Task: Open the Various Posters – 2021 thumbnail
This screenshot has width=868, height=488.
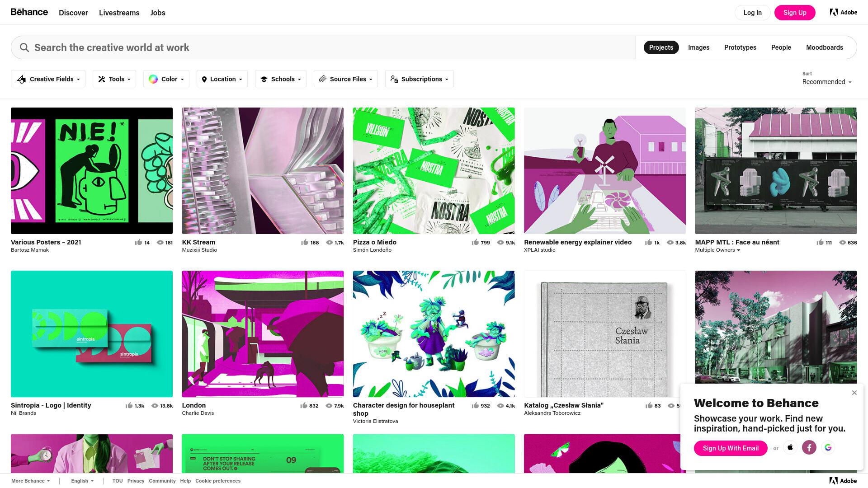Action: click(92, 171)
